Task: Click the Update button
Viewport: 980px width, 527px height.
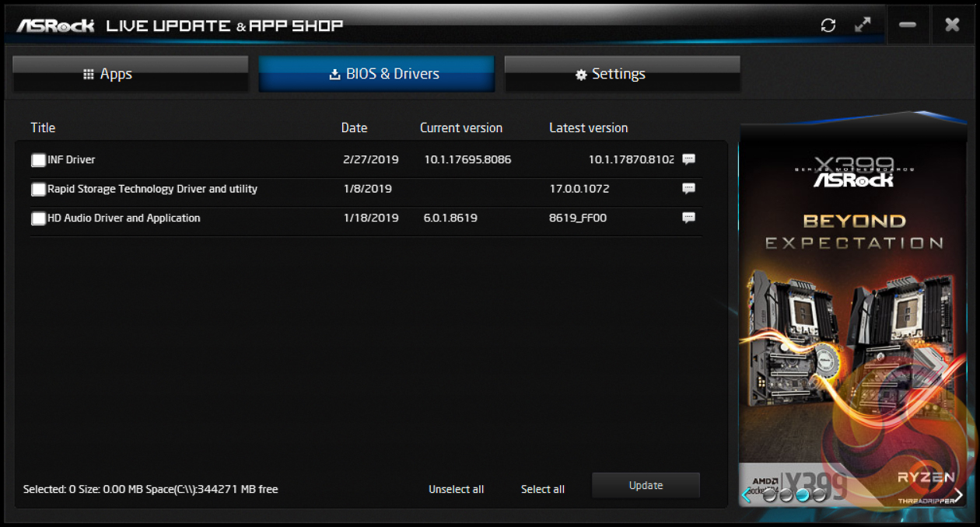Action: pyautogui.click(x=646, y=486)
